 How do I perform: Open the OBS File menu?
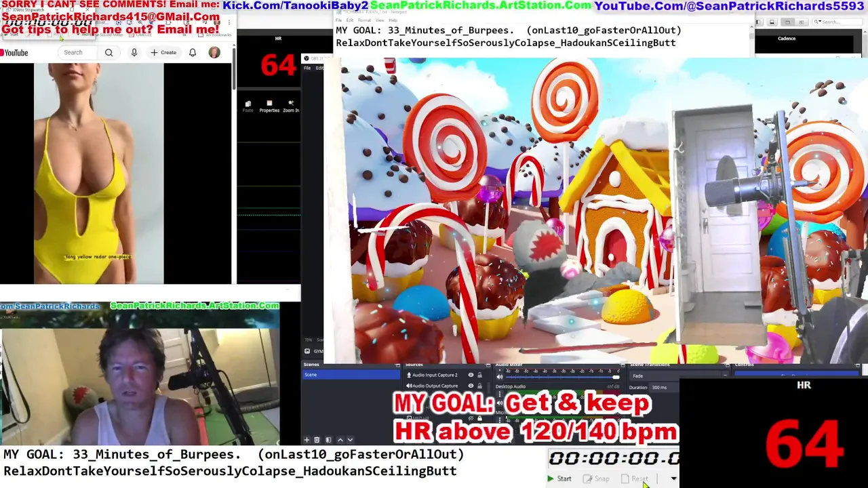307,68
